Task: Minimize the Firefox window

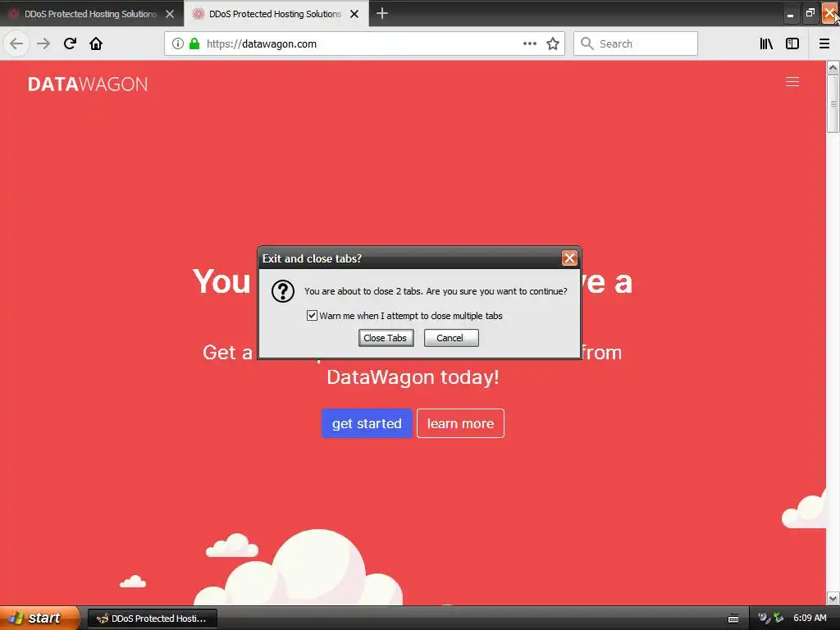Action: click(x=790, y=13)
